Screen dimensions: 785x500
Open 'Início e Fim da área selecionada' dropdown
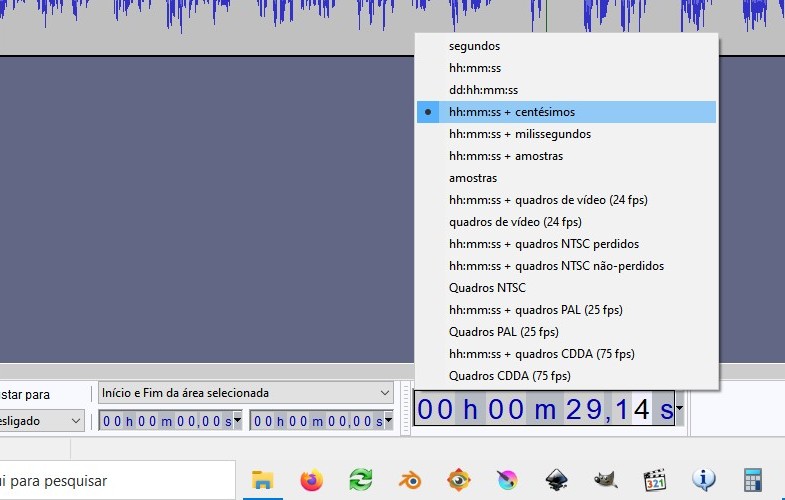(245, 393)
